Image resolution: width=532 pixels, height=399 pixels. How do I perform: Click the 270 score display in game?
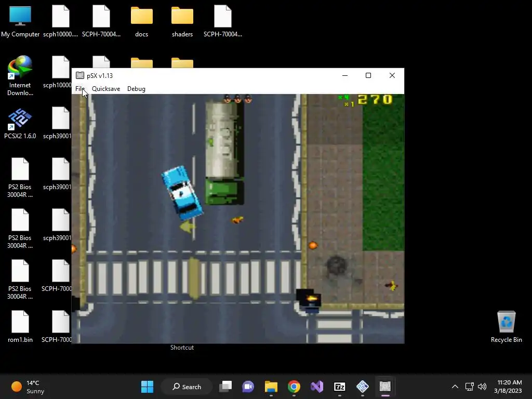pos(375,99)
